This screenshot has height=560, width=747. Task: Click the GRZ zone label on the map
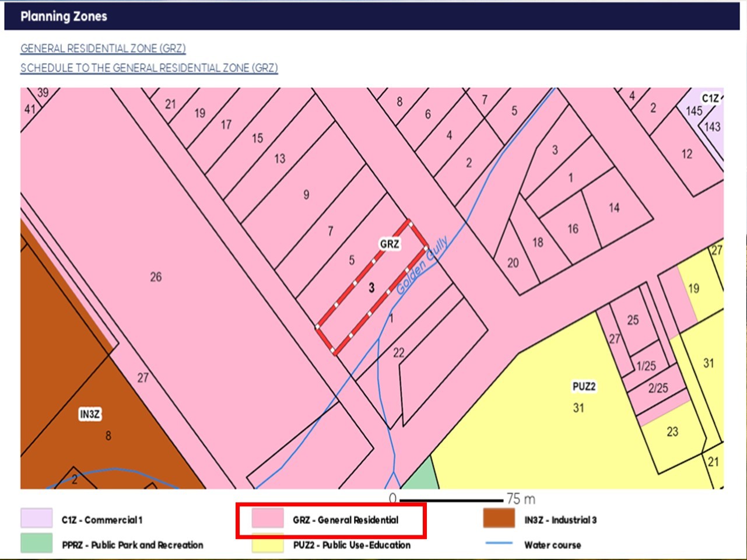[x=389, y=244]
